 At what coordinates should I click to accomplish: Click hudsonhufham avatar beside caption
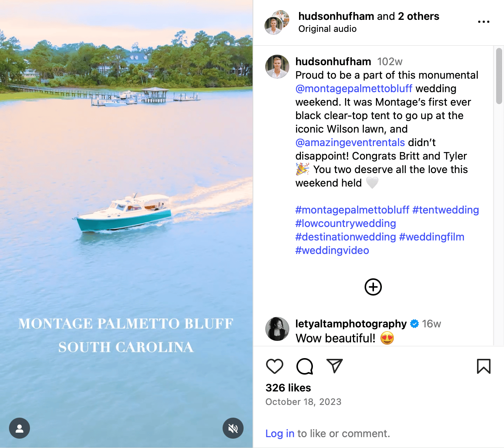[277, 67]
